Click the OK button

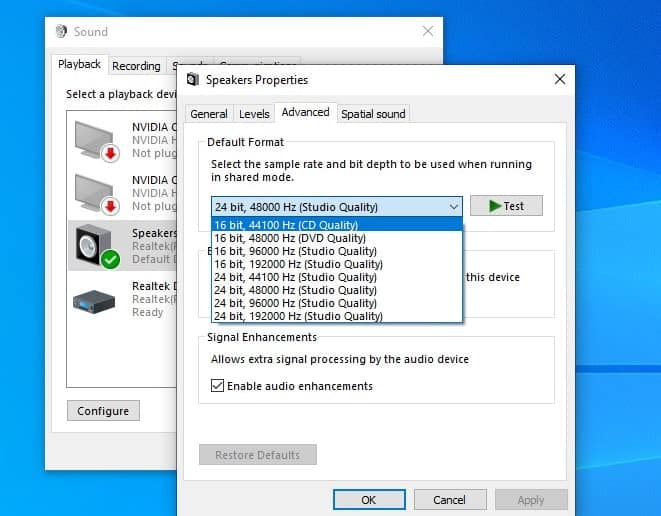point(368,500)
